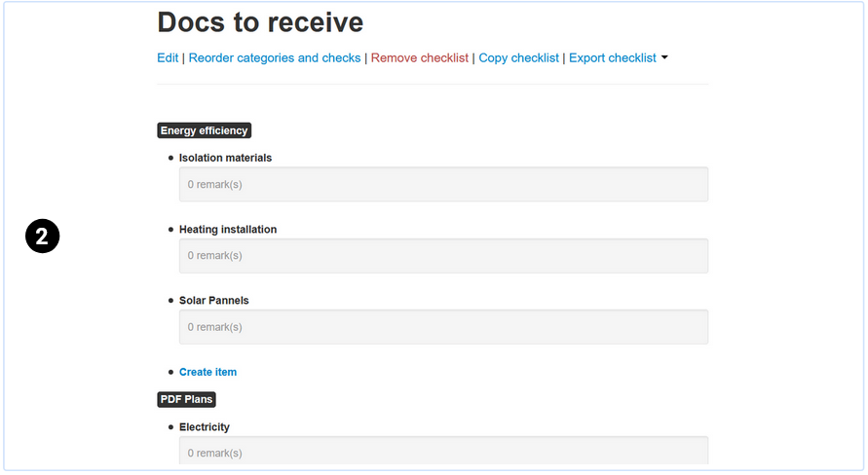Click the black circled number 2 marker
Viewport: 868px width, 475px height.
click(x=43, y=236)
